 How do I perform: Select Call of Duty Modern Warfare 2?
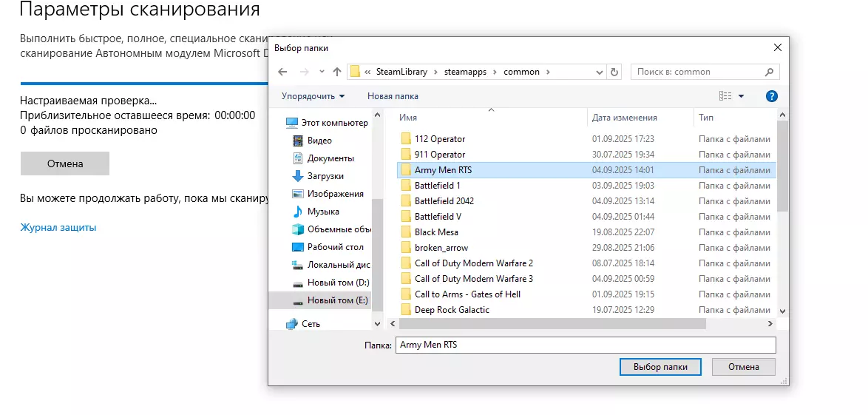click(474, 263)
